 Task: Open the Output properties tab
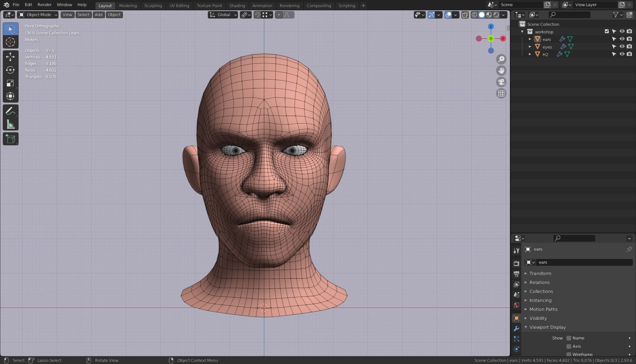click(x=516, y=274)
